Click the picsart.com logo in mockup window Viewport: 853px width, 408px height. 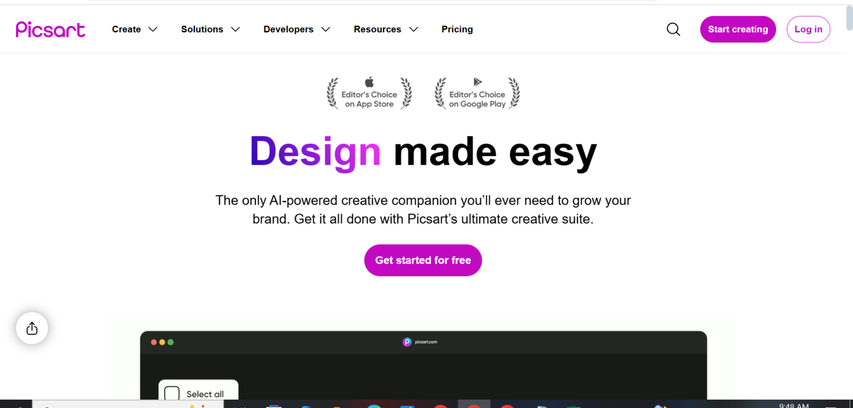pos(419,342)
